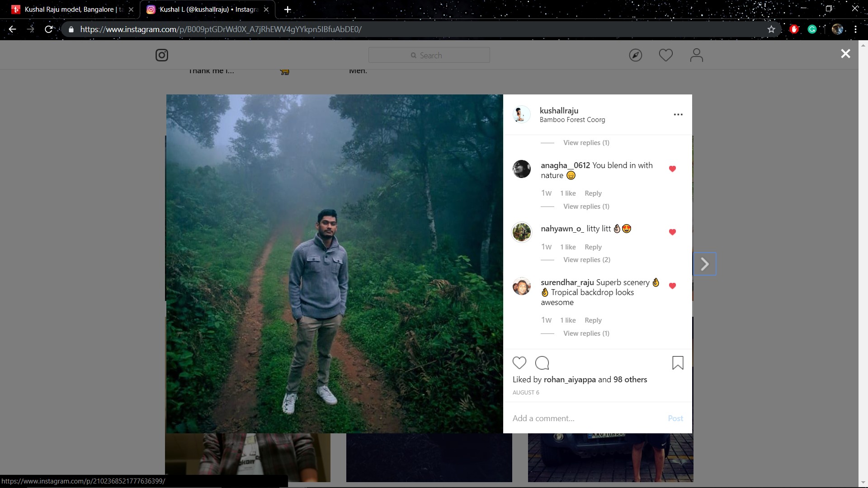Bookmark this page with the star icon
The height and width of the screenshot is (488, 868).
(x=771, y=29)
